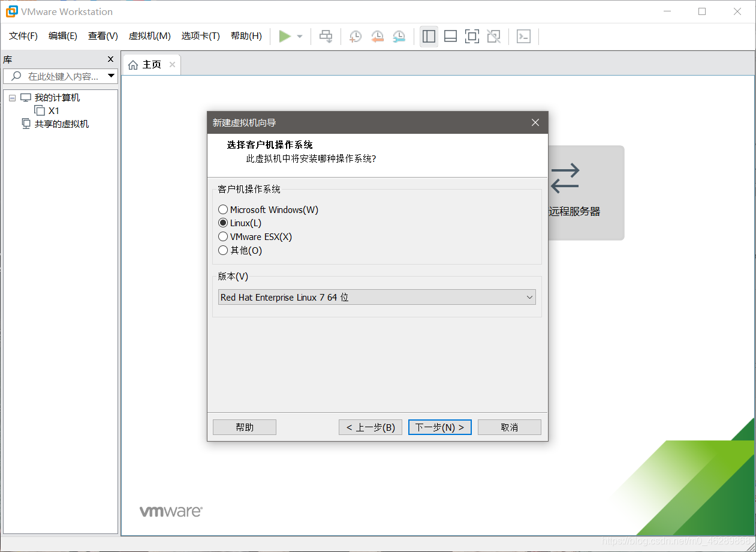
Task: Select the X1 virtual machine
Action: [x=54, y=111]
